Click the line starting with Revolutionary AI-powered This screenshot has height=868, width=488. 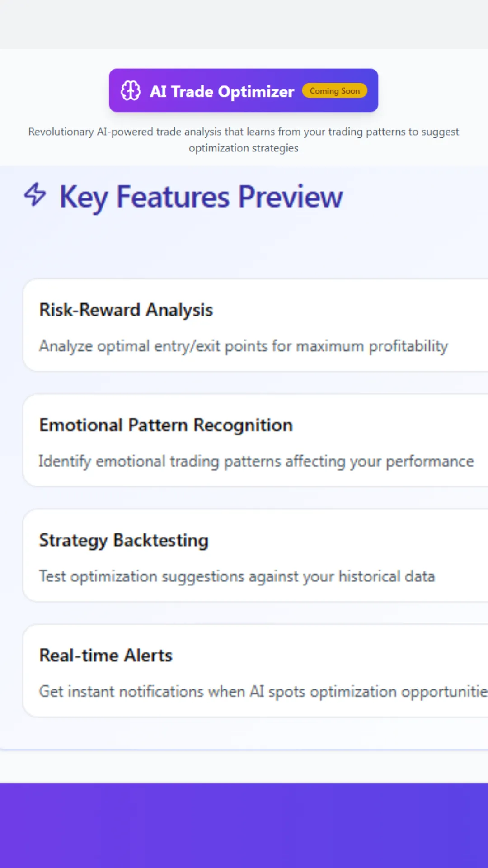click(x=244, y=132)
